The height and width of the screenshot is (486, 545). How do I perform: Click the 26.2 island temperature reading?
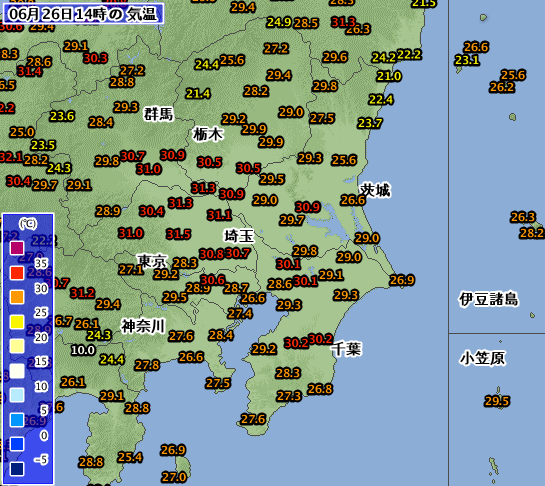(502, 87)
